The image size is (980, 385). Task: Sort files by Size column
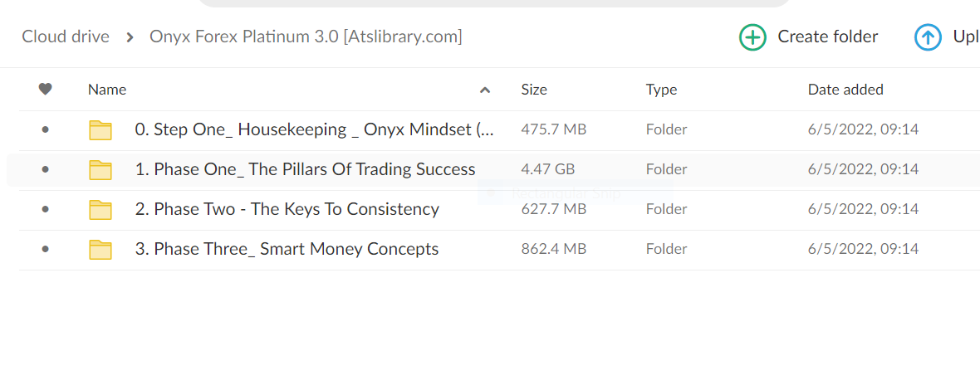pyautogui.click(x=534, y=90)
